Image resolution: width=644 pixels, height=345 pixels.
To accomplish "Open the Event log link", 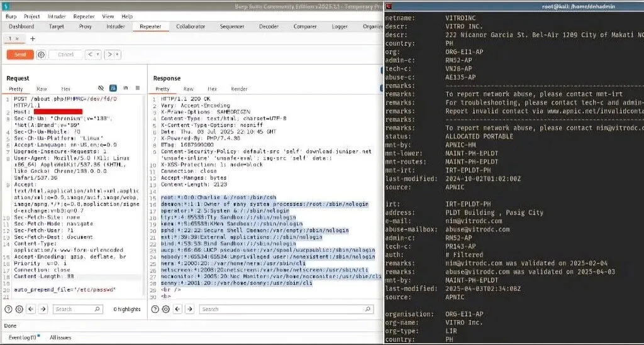I will (23, 337).
